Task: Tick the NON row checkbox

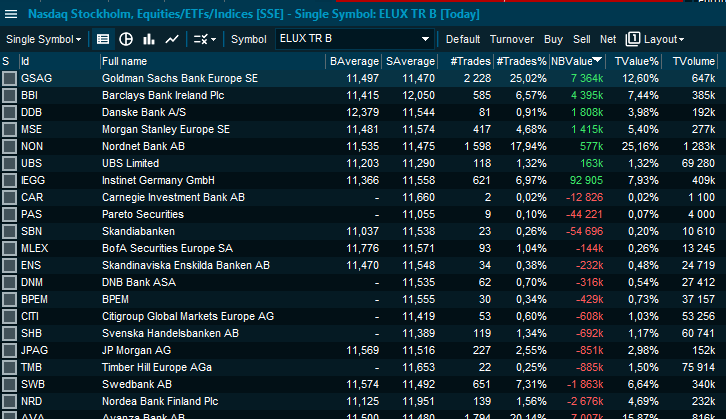Action: (9, 146)
